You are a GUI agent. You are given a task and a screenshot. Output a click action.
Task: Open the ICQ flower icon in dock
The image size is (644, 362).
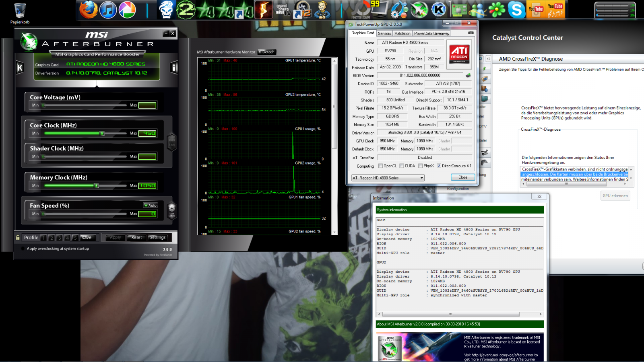pyautogui.click(x=497, y=10)
